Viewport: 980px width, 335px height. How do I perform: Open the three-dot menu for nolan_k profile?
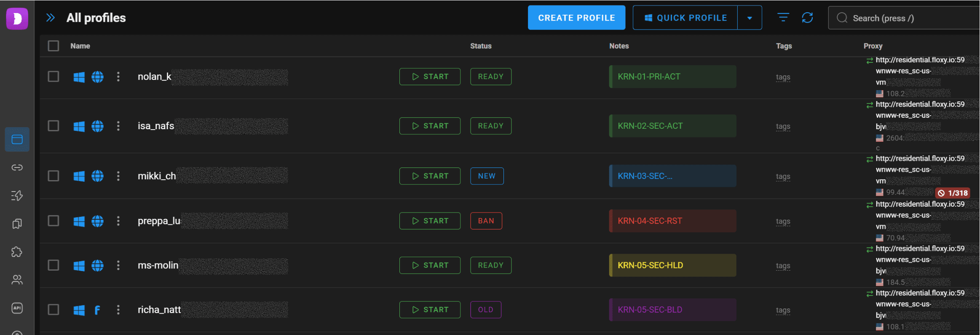[x=118, y=77]
